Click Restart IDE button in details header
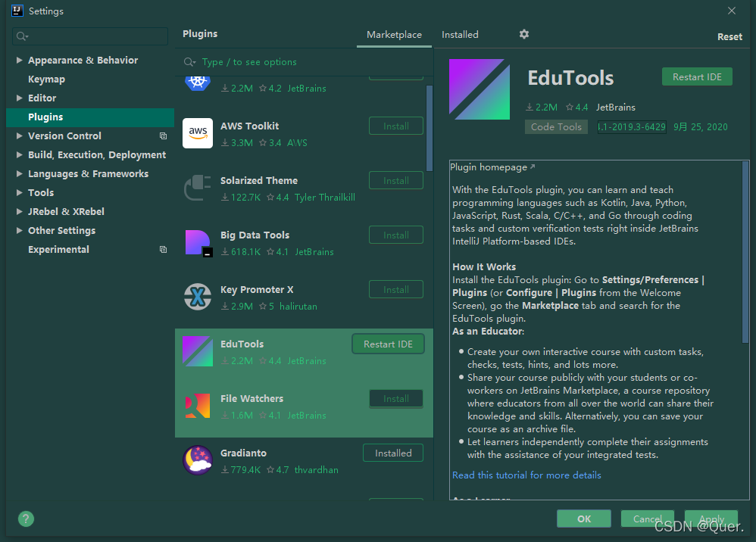This screenshot has width=756, height=542. [697, 77]
